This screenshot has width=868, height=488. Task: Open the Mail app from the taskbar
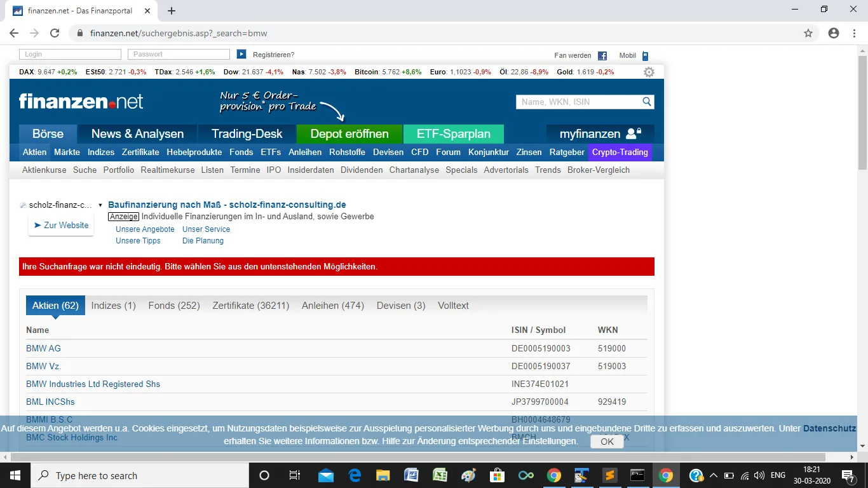point(326,475)
